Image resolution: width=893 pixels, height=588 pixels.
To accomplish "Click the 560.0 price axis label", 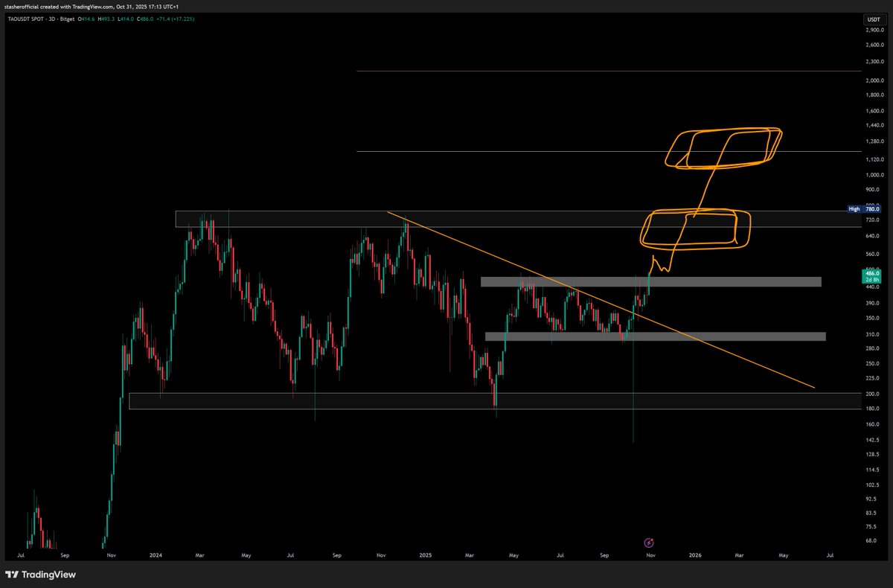I will tap(874, 254).
